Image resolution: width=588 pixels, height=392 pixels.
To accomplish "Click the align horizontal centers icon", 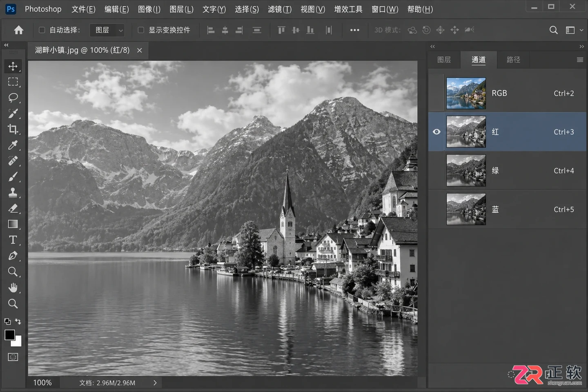I will 225,30.
